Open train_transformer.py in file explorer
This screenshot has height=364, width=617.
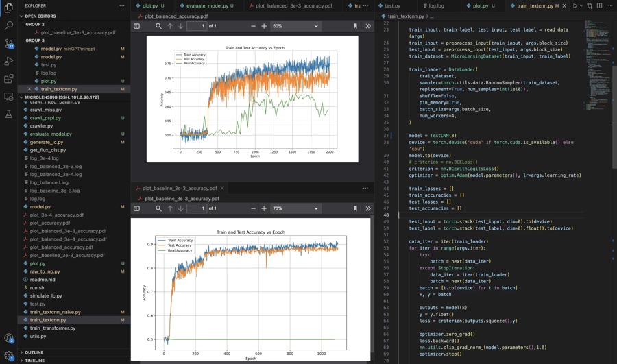click(x=53, y=328)
